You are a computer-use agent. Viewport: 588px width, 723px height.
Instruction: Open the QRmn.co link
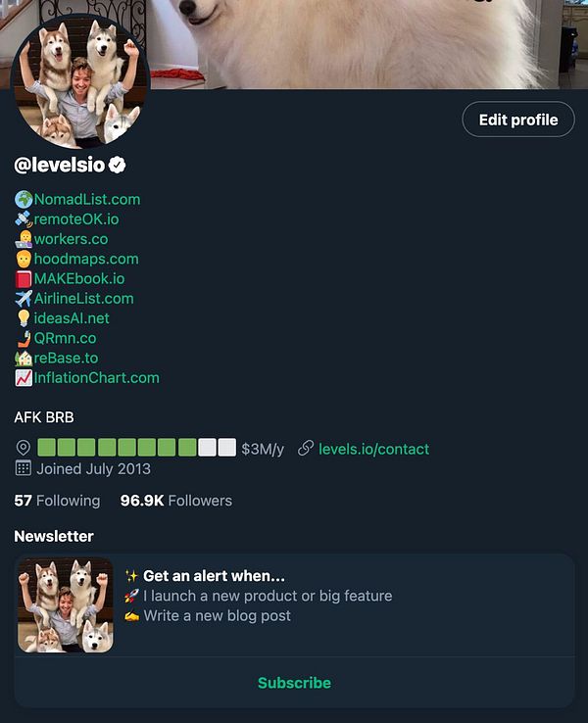(65, 338)
